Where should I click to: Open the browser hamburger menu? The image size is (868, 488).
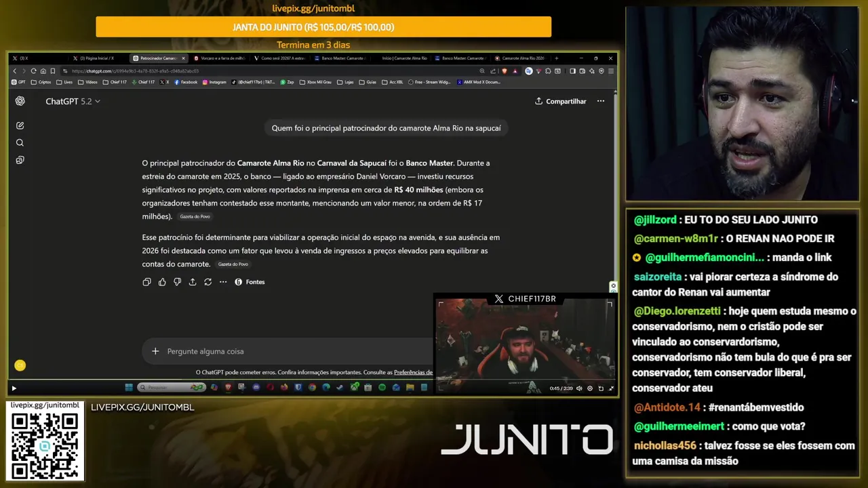coord(611,71)
